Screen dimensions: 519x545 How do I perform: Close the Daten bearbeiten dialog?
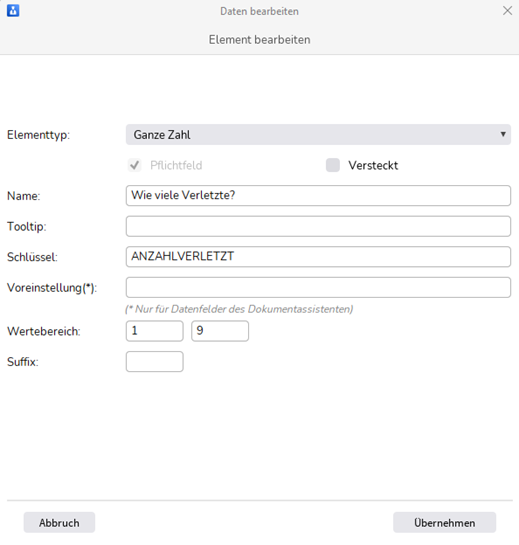507,11
